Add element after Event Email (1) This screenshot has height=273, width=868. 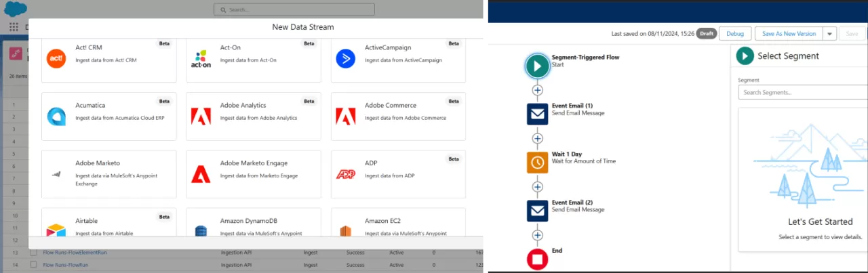pos(538,138)
